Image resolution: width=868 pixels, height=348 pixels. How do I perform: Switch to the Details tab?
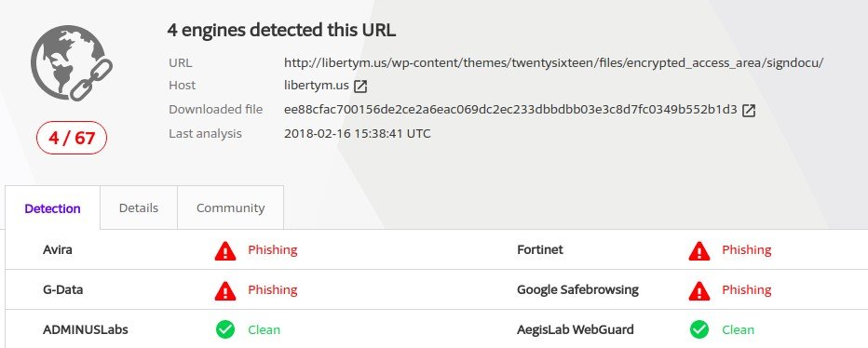click(x=139, y=208)
